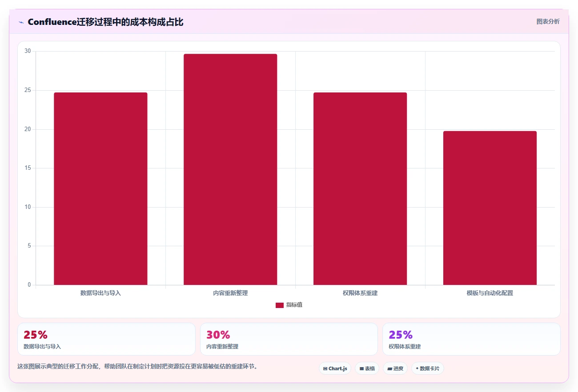Click the 模板与自动化配置 bar

click(x=490, y=208)
